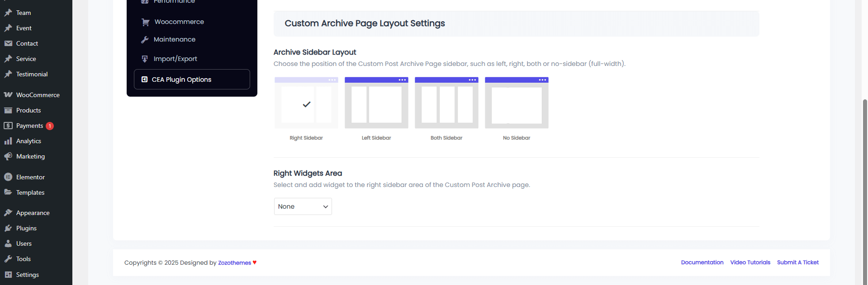Open the Video Tutorials link
Viewport: 868px width, 285px height.
tap(750, 262)
